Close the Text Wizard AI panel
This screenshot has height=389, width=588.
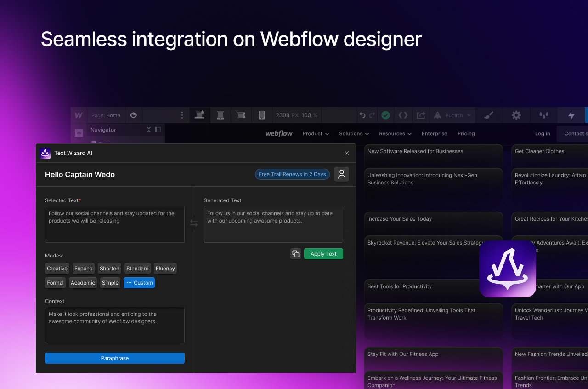[x=347, y=153]
